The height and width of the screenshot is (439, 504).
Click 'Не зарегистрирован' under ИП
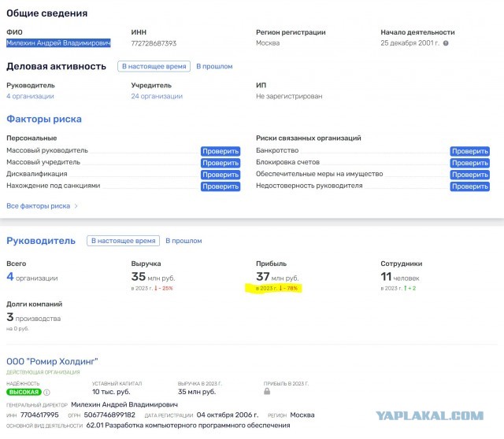(x=289, y=96)
